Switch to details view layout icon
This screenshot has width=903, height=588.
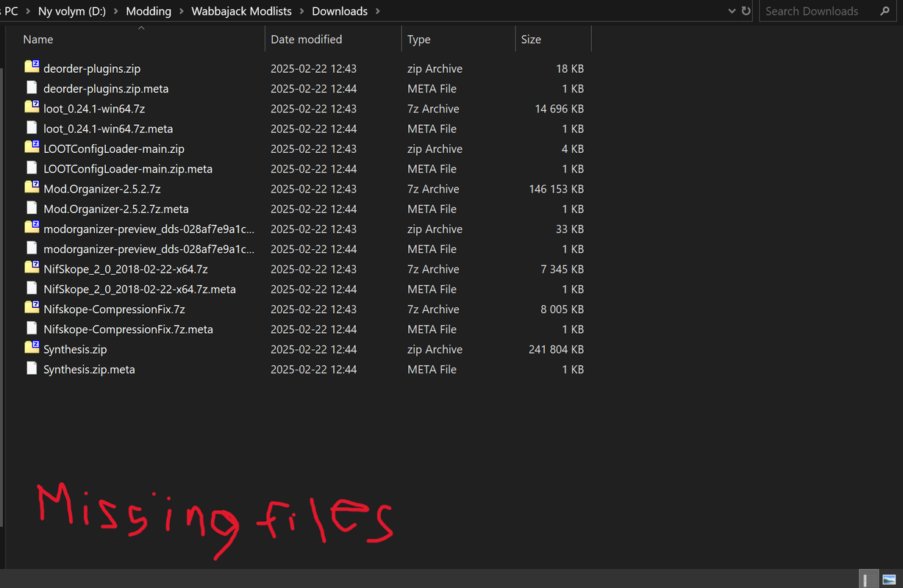click(868, 579)
